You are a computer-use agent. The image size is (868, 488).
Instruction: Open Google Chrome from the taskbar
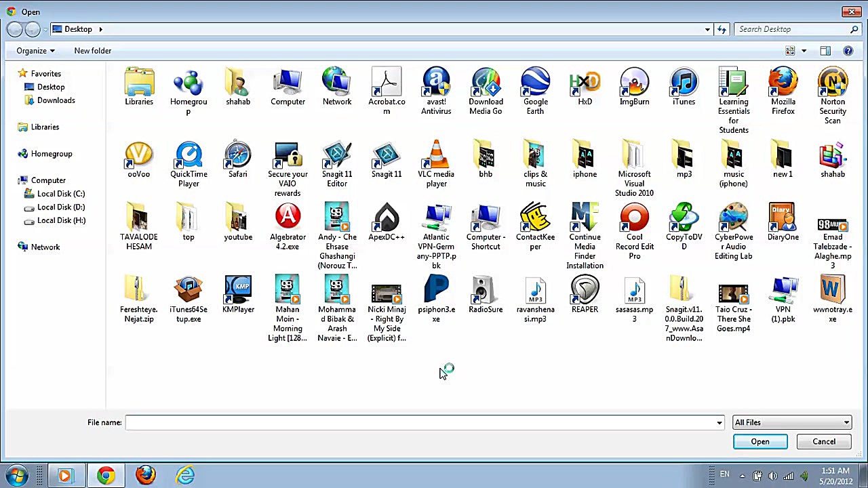pos(105,476)
